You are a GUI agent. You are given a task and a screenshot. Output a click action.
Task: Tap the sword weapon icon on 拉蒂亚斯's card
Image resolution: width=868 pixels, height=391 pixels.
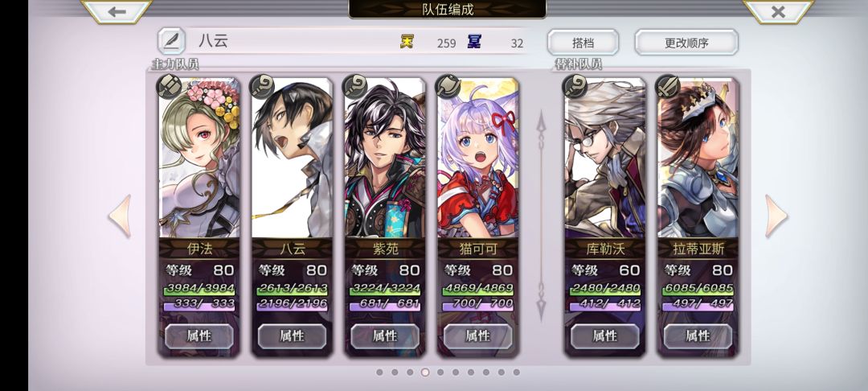click(668, 86)
